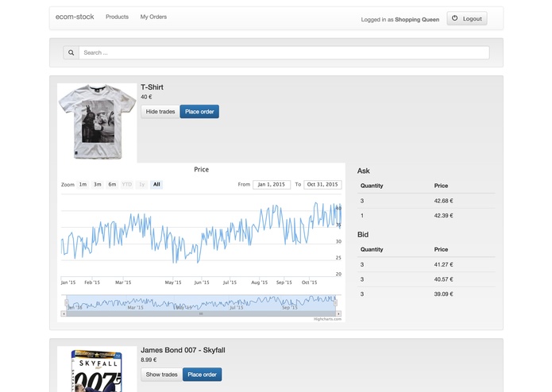This screenshot has height=392, width=552.
Task: Open the Products menu item
Action: point(118,17)
